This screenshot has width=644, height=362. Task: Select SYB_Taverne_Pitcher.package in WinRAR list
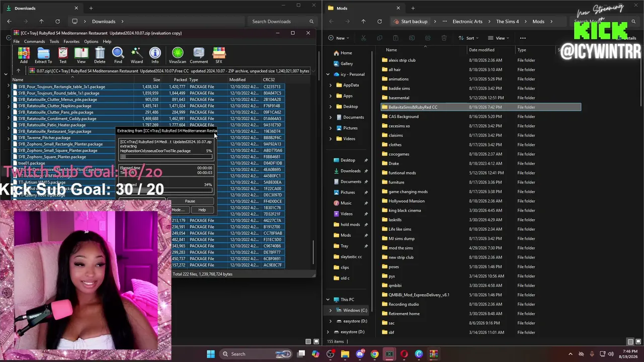pos(44,138)
